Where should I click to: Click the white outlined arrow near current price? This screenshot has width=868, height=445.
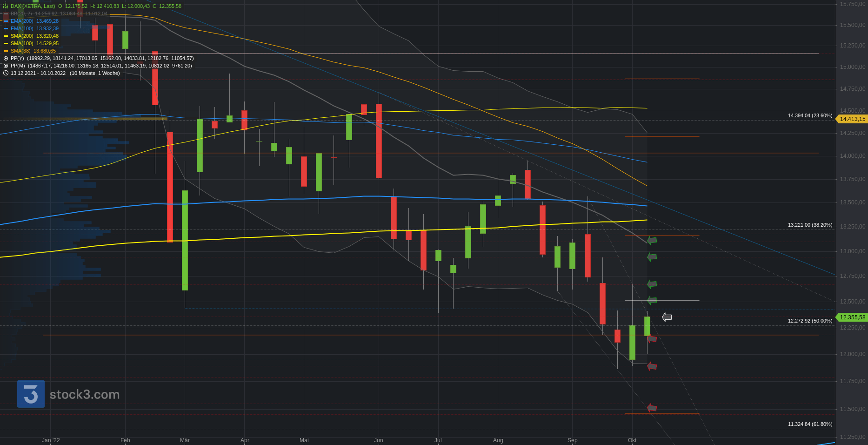[x=667, y=317]
